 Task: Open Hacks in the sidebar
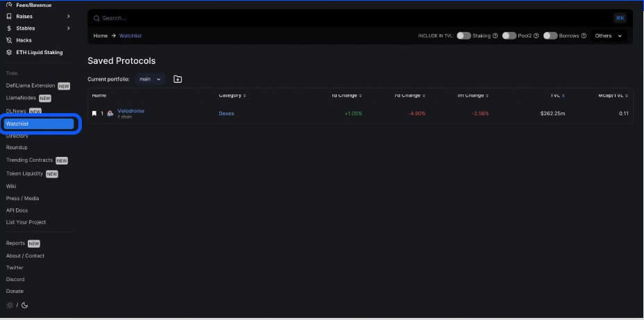point(23,40)
